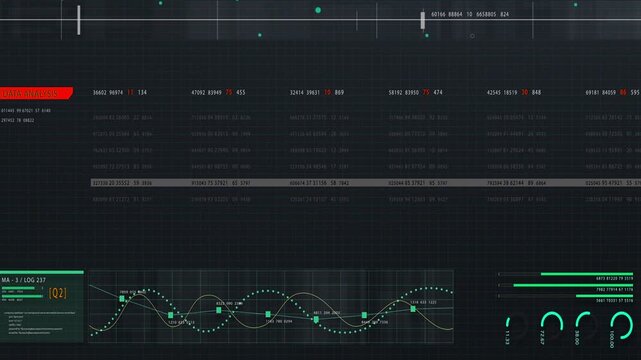The height and width of the screenshot is (360, 641).
Task: Select the circular gauge reading 72.67
Action: [551, 326]
